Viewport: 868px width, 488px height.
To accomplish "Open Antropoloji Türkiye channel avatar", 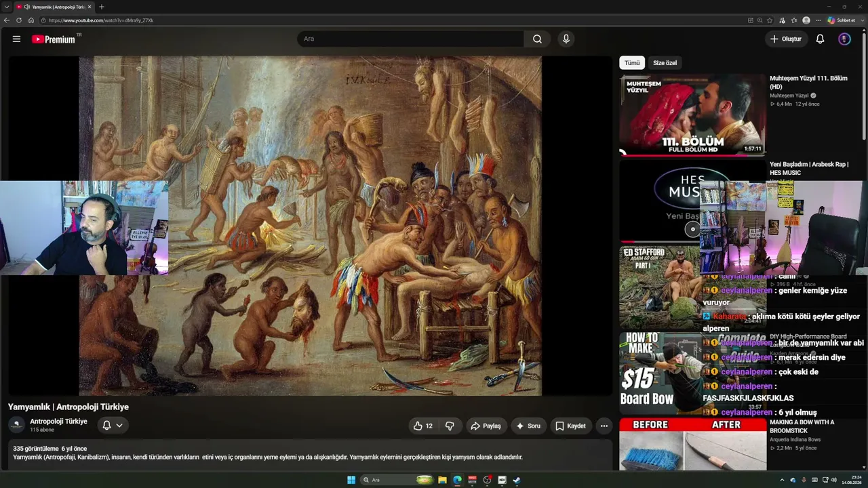I will (x=16, y=425).
